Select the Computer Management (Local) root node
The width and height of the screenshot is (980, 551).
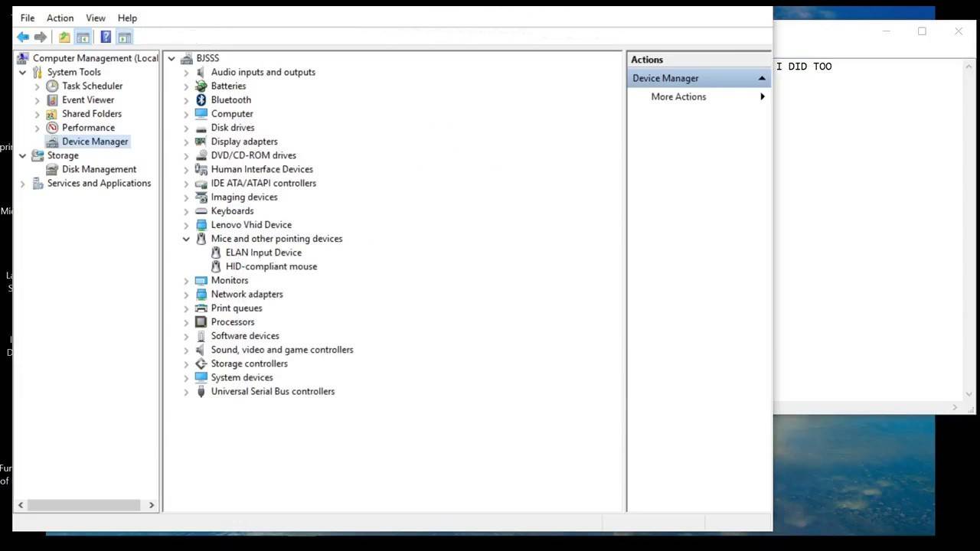pyautogui.click(x=96, y=58)
